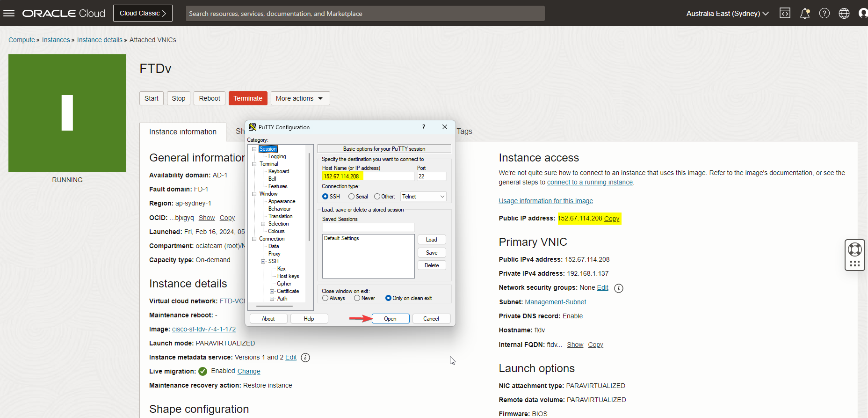Open the Cloud Classic switcher
The height and width of the screenshot is (418, 868).
tap(143, 13)
